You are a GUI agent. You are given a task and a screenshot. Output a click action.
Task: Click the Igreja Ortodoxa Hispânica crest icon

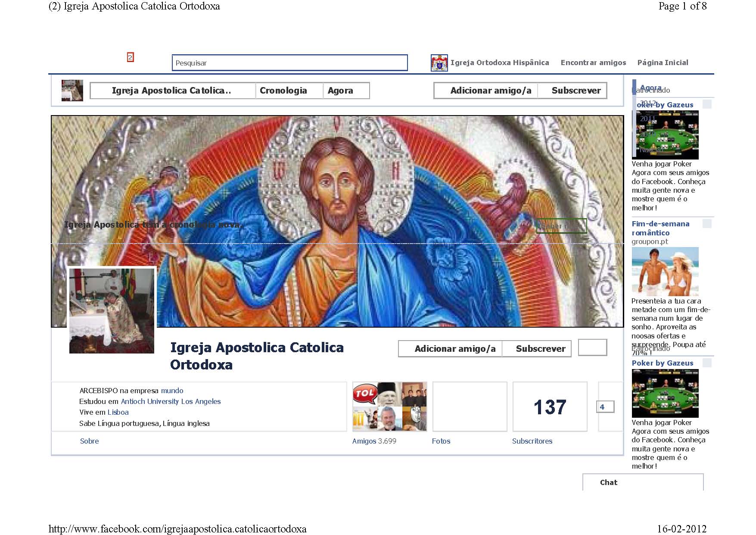tap(439, 63)
